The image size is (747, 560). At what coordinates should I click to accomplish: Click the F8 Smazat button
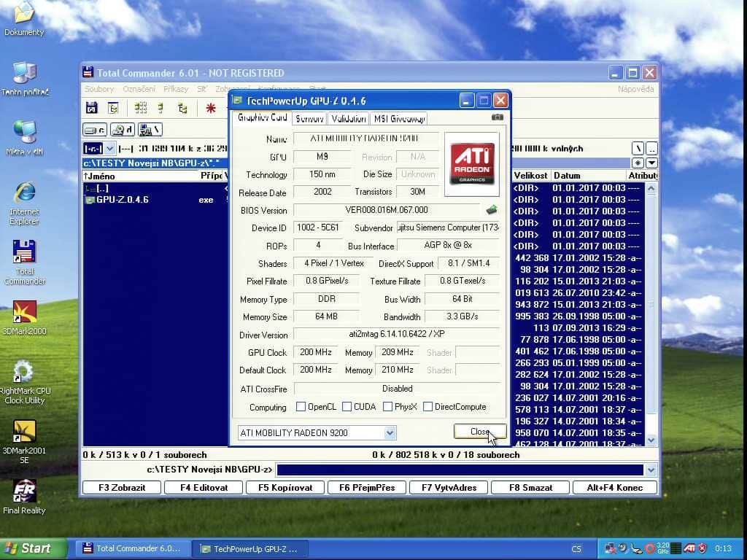(x=531, y=488)
